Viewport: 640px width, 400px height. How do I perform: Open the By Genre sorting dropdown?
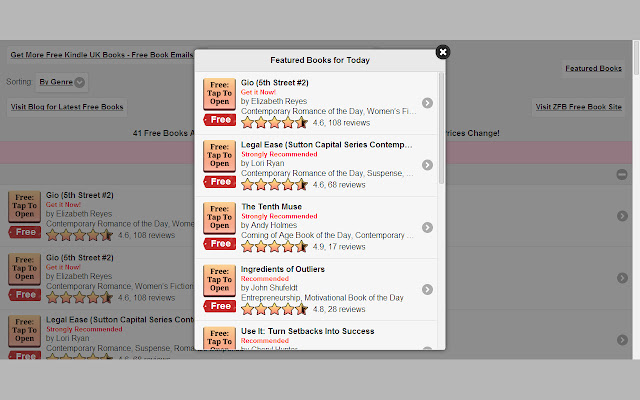[x=62, y=81]
